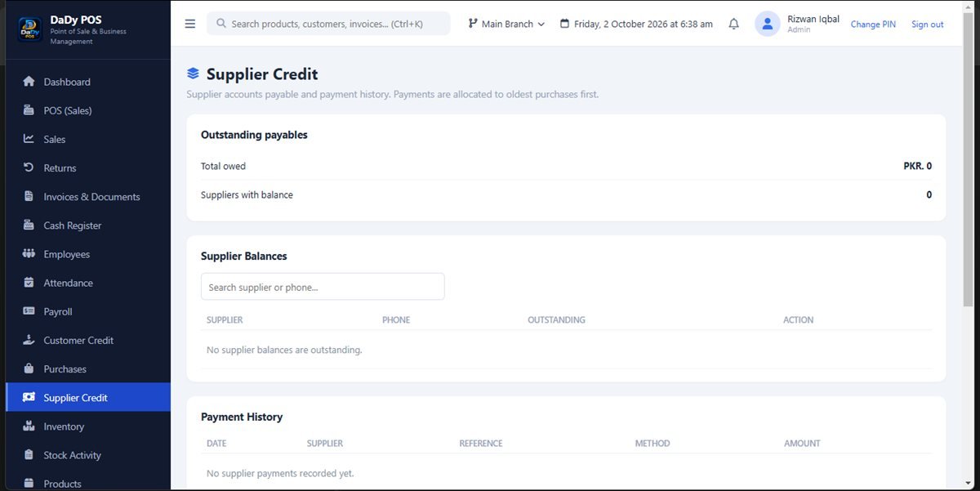Toggle the hamburger sidebar menu icon
This screenshot has width=980, height=491.
[x=190, y=24]
